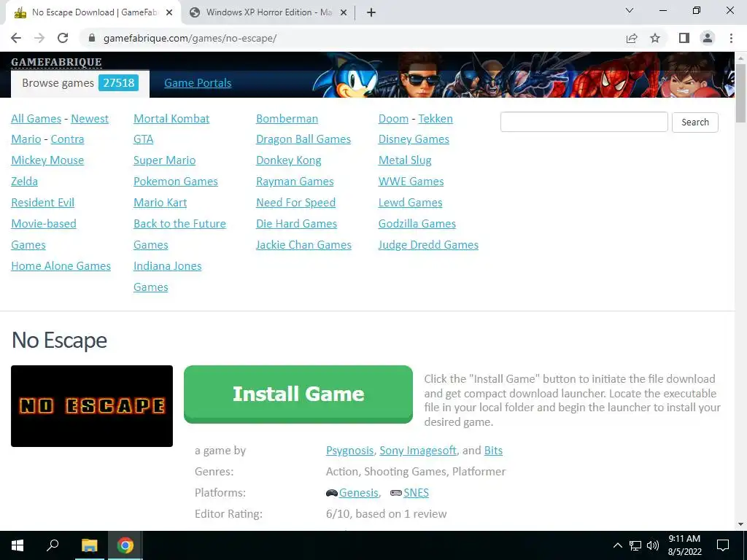Click the GameFabrique site logo
747x560 pixels.
(x=56, y=63)
